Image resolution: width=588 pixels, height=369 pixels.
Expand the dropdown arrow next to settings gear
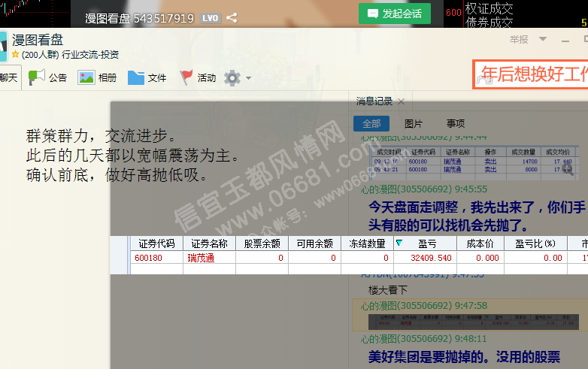pyautogui.click(x=248, y=78)
